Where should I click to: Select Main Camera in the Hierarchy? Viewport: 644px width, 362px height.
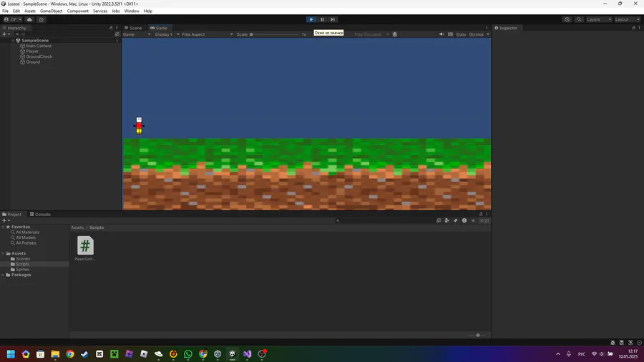tap(39, 46)
